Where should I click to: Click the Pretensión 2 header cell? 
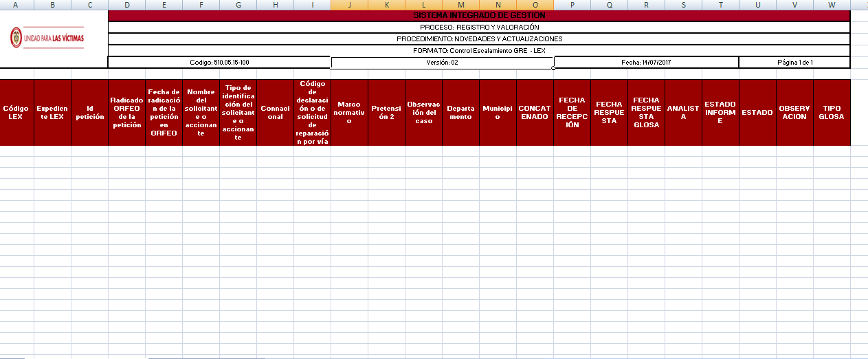(x=386, y=112)
